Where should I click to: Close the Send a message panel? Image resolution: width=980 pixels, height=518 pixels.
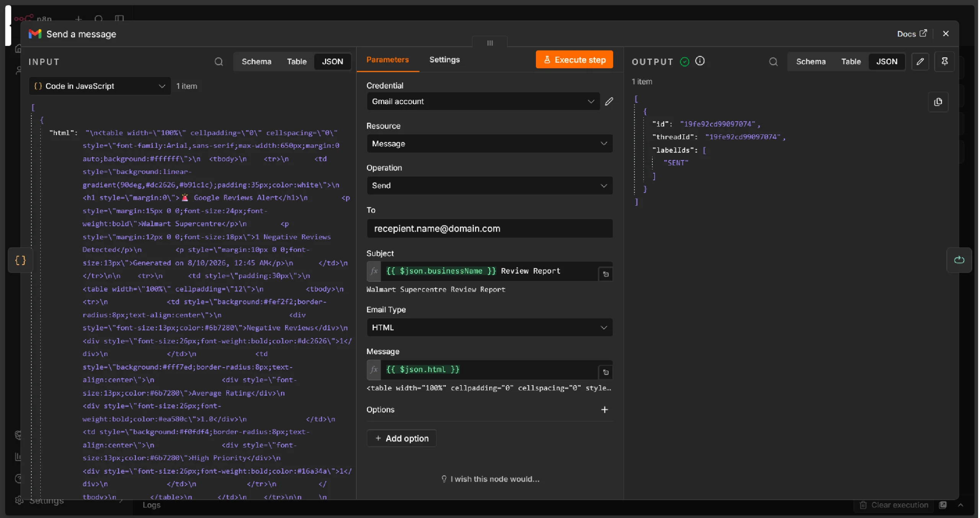tap(946, 34)
